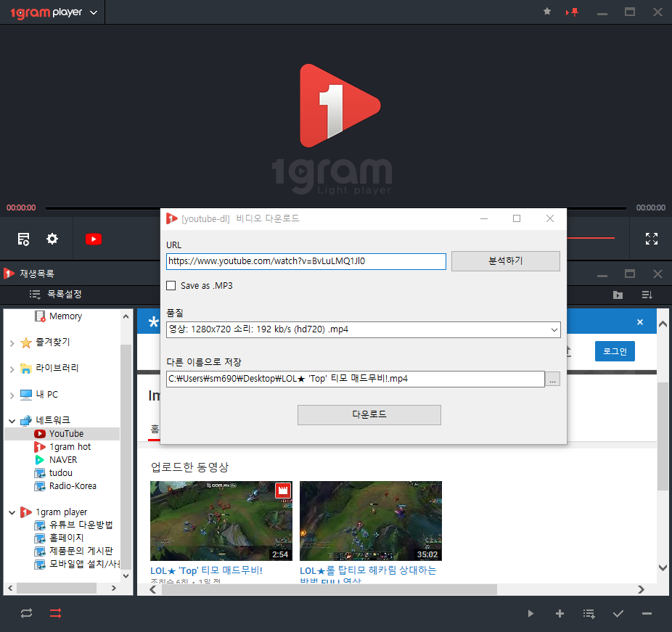Enter fullscreen with the expand arrows icon
Screen dimensions: 672x632
pyautogui.click(x=652, y=239)
